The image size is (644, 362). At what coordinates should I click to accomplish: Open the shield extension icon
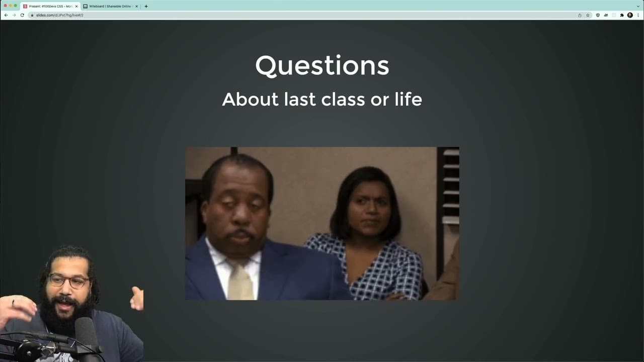pyautogui.click(x=598, y=15)
